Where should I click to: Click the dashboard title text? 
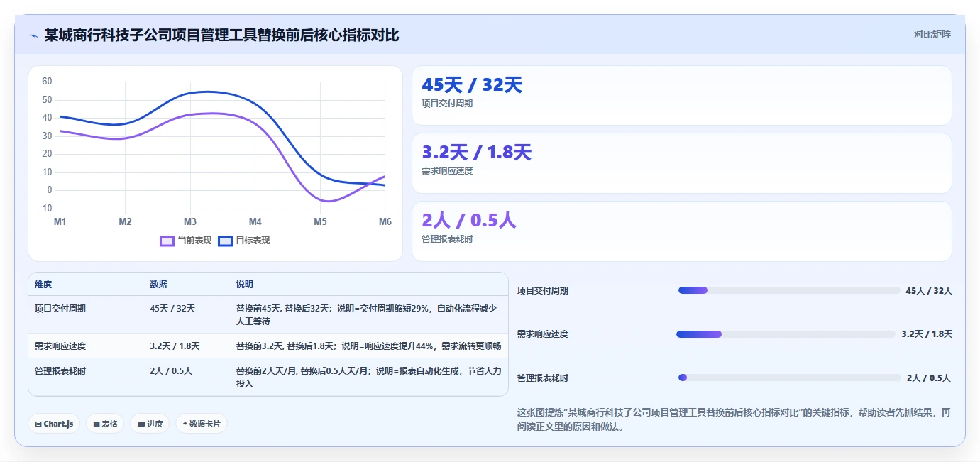coord(221,35)
